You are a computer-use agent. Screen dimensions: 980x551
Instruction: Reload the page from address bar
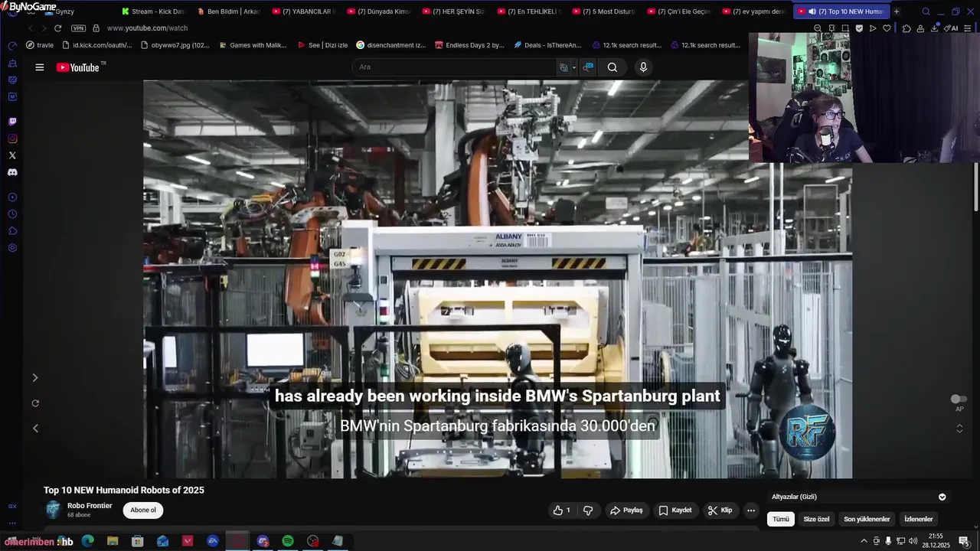(57, 28)
